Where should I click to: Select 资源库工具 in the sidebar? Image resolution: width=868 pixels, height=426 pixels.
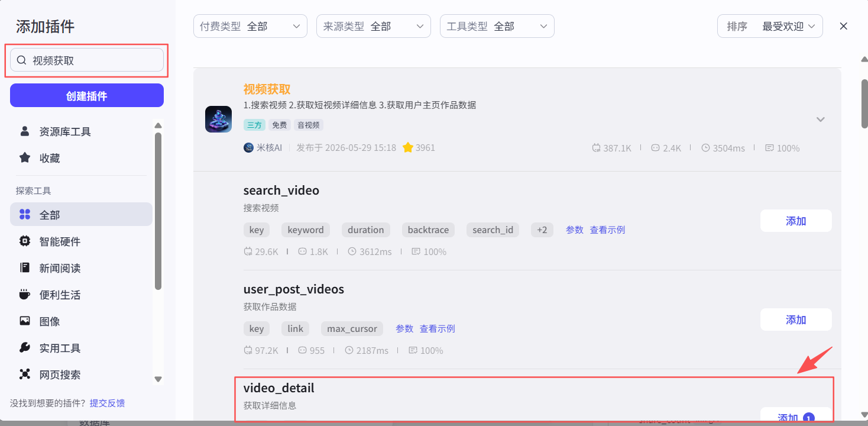click(81, 131)
